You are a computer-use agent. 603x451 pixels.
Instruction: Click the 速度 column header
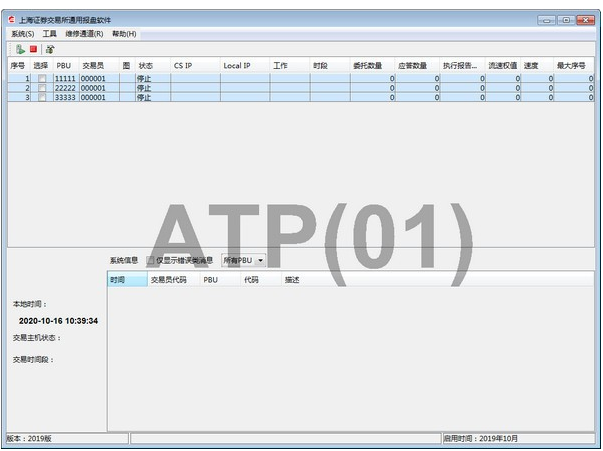click(537, 66)
